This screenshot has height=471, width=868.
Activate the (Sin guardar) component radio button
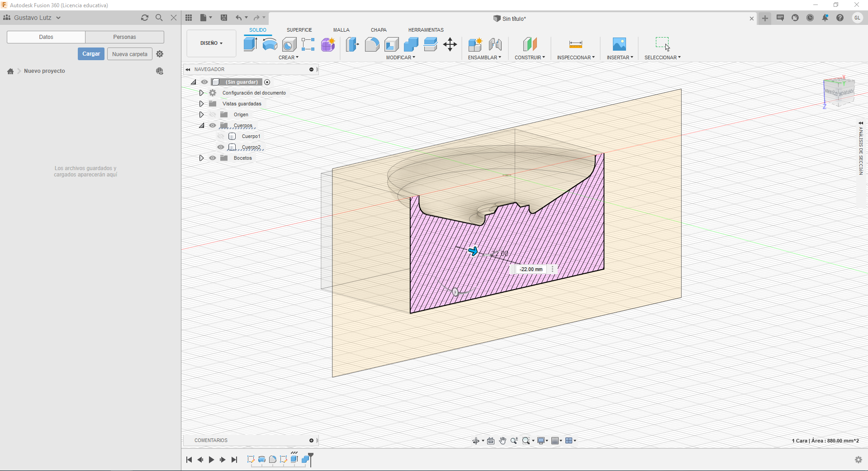point(267,82)
